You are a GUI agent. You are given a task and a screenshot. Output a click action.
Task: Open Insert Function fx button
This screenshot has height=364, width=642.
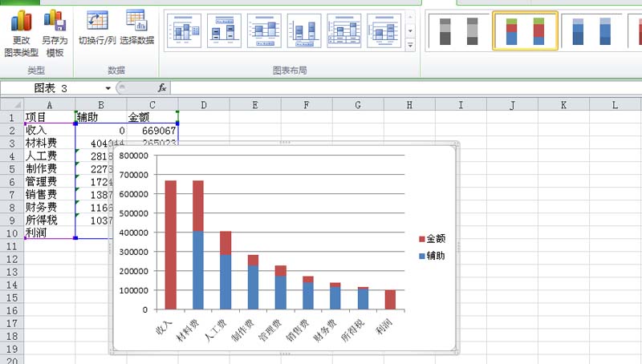(x=162, y=87)
